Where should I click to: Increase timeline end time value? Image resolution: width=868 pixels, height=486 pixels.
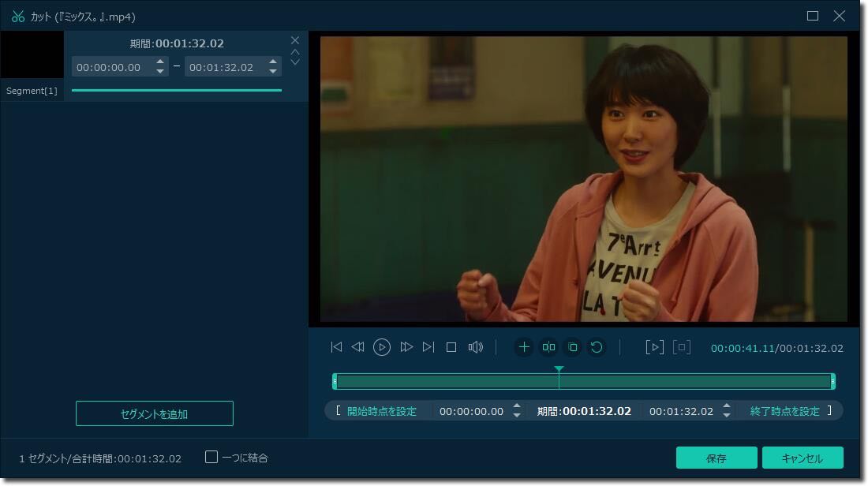point(726,406)
